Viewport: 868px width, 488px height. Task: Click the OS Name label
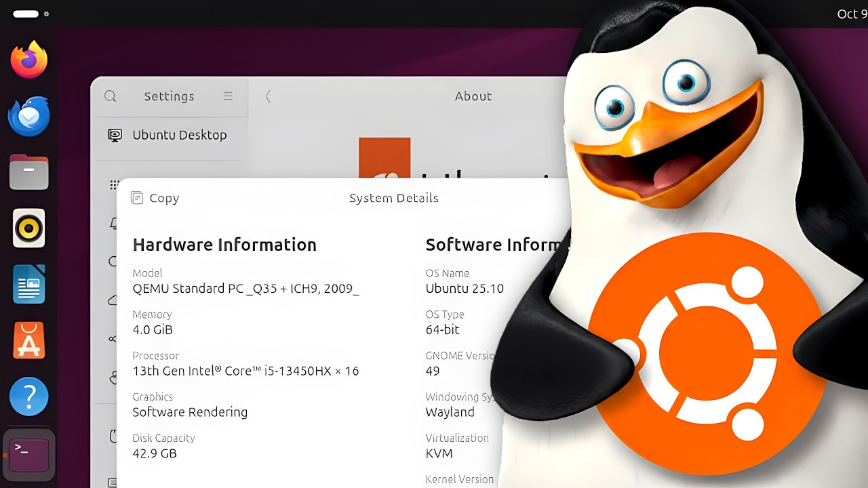447,273
